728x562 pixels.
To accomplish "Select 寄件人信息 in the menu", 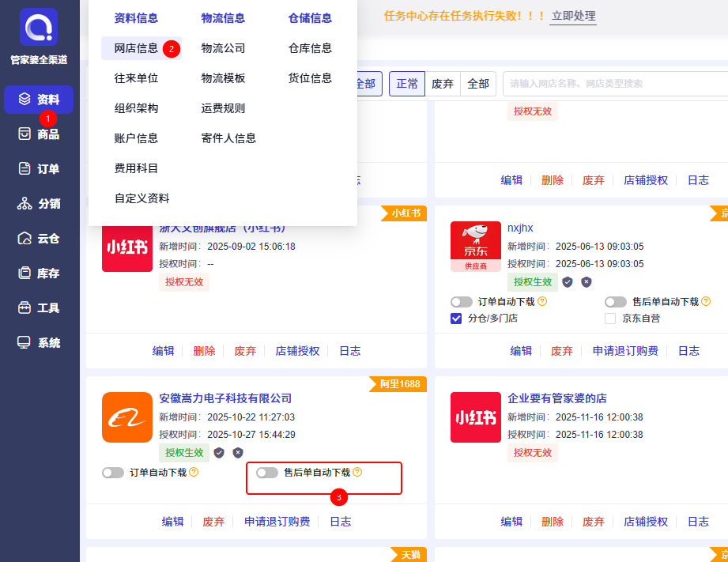I will coord(228,138).
